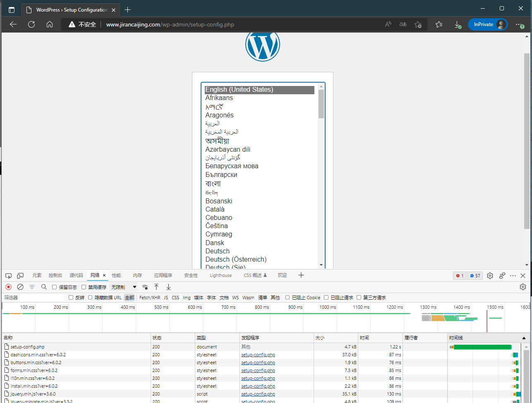Check the 已阻止 Cookie checkbox

tap(288, 298)
